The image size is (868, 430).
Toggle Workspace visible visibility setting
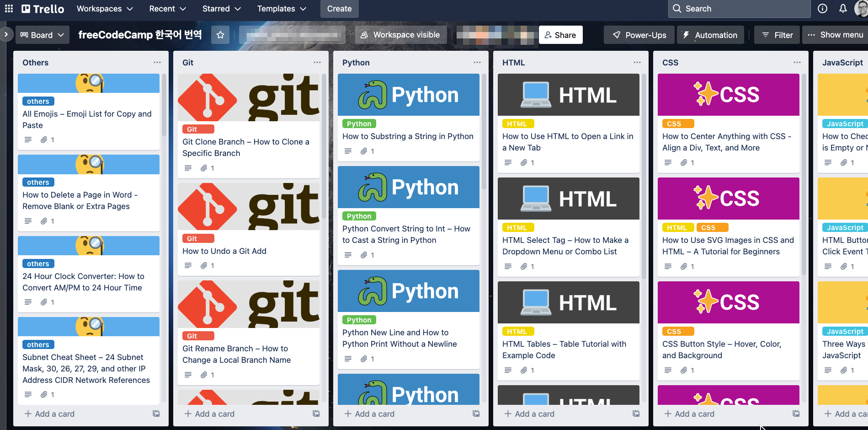click(400, 35)
